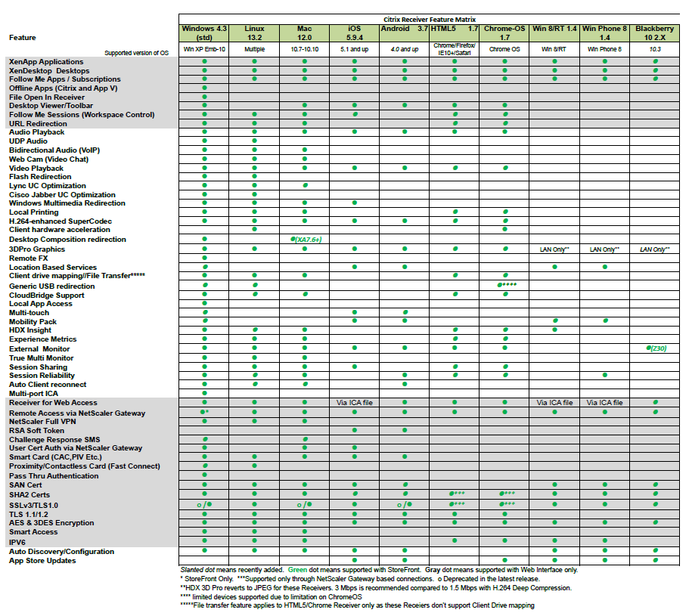Select the Blackberry 10 2.X column header

pyautogui.click(x=655, y=33)
